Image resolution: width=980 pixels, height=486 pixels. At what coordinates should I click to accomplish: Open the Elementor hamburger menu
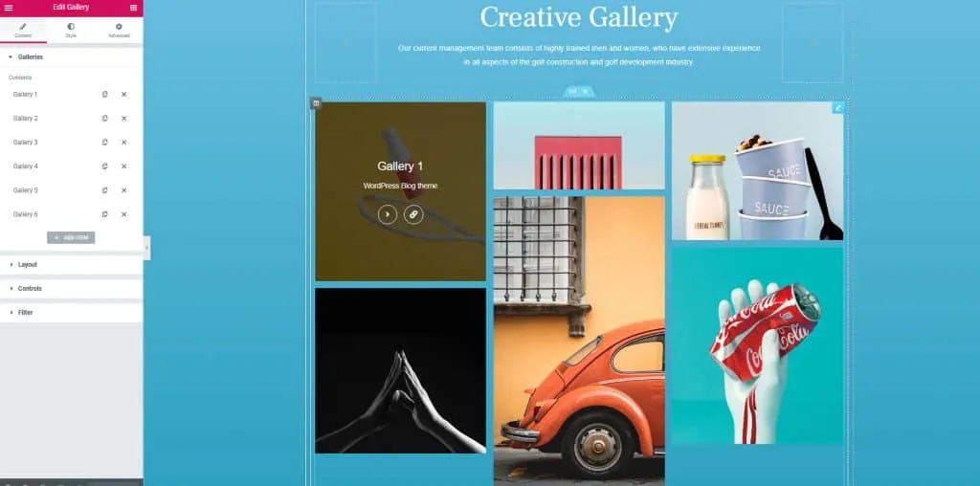click(9, 8)
